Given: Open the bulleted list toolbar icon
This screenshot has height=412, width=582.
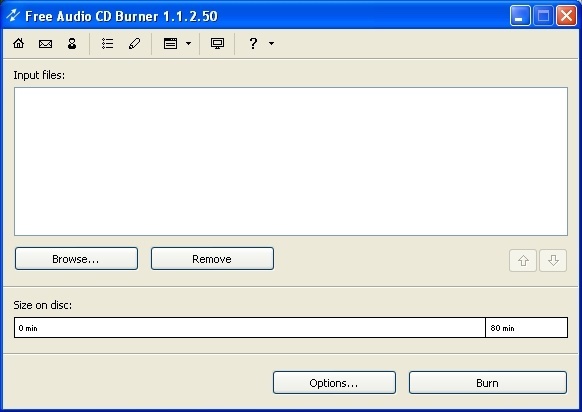Looking at the screenshot, I should pyautogui.click(x=108, y=43).
